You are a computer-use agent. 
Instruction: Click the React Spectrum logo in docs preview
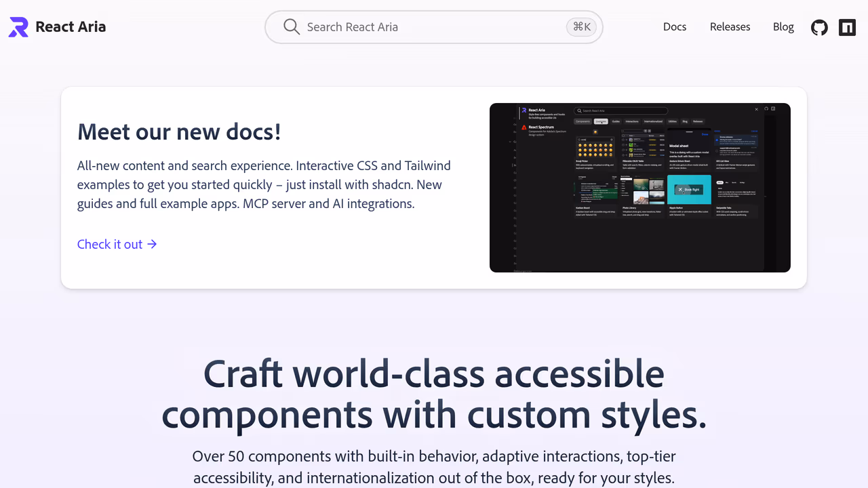click(524, 127)
